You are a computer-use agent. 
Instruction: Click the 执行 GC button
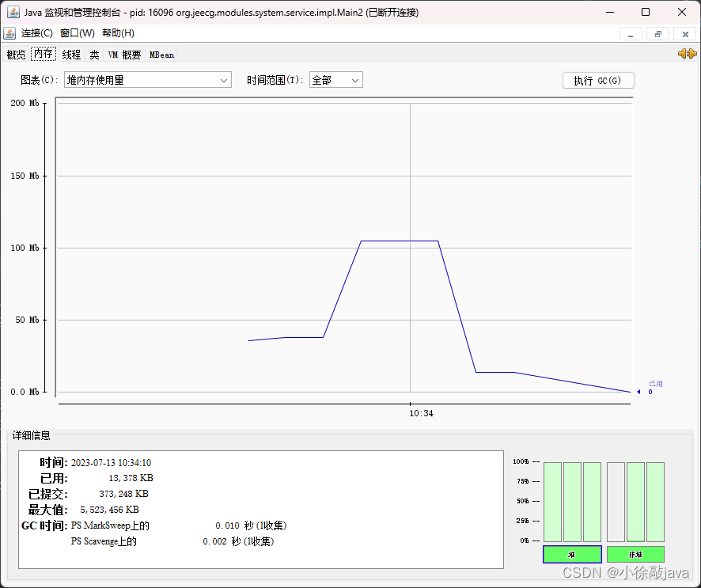pyautogui.click(x=598, y=80)
